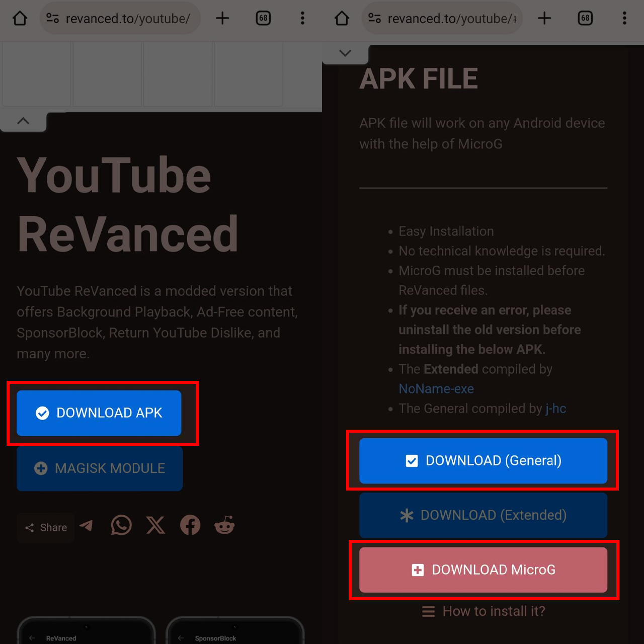The width and height of the screenshot is (644, 644).
Task: Click the DOWNLOAD (General) button
Action: click(x=484, y=461)
